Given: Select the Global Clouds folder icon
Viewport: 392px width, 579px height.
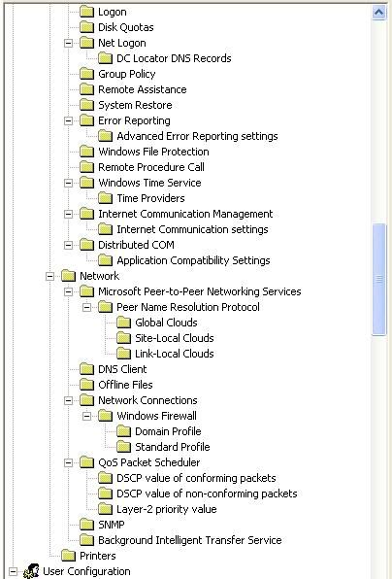Looking at the screenshot, I should (x=123, y=323).
